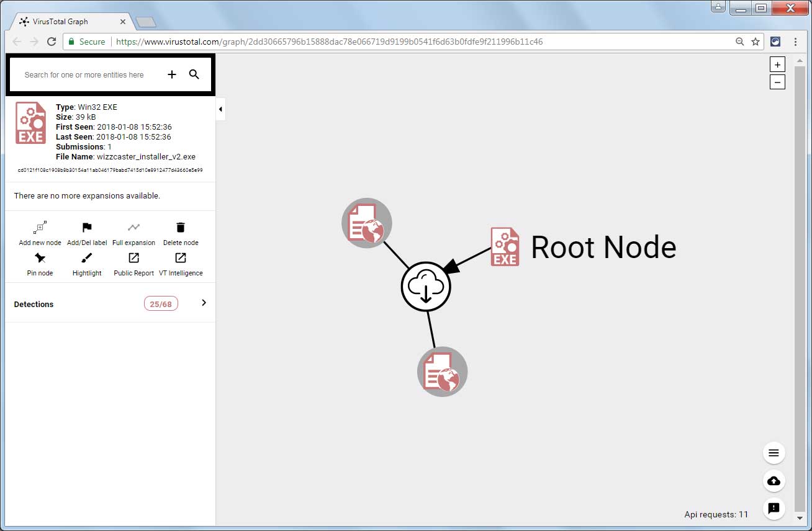Run Full expansion on the node
The width and height of the screenshot is (812, 531).
(133, 228)
